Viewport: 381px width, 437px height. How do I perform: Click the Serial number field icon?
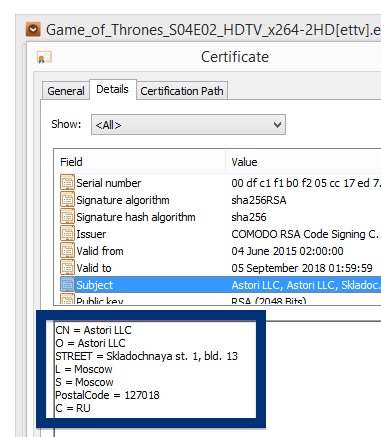click(67, 183)
